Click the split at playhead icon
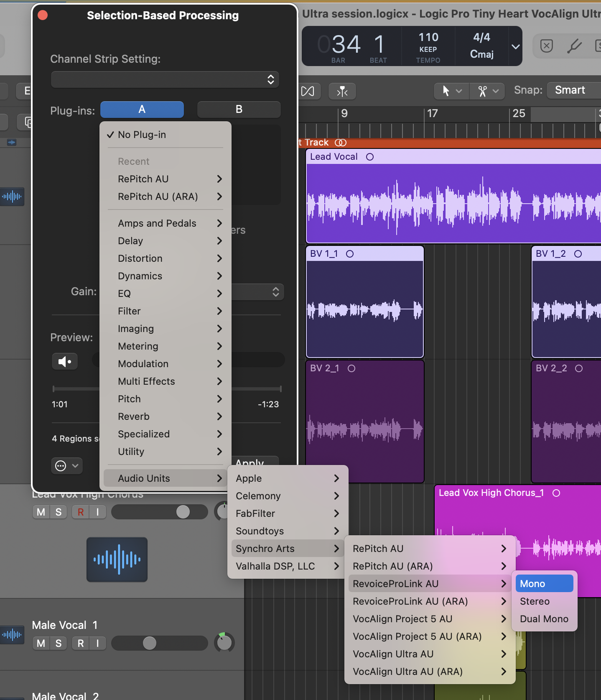Viewport: 601px width, 700px height. point(342,91)
